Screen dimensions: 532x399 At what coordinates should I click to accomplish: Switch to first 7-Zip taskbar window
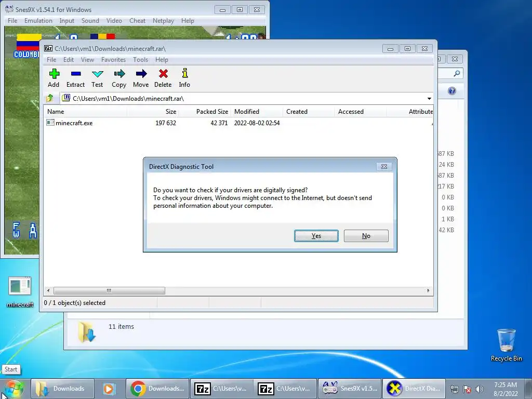click(x=221, y=389)
